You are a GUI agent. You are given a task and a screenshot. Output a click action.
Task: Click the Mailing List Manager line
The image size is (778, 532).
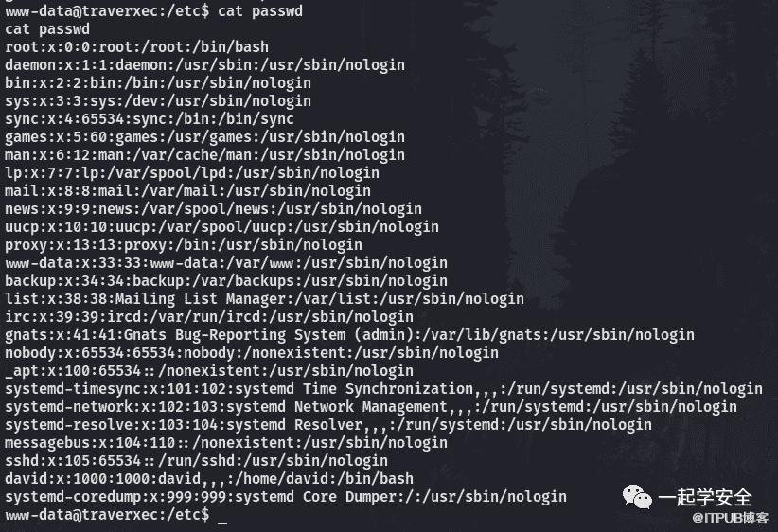tap(264, 299)
